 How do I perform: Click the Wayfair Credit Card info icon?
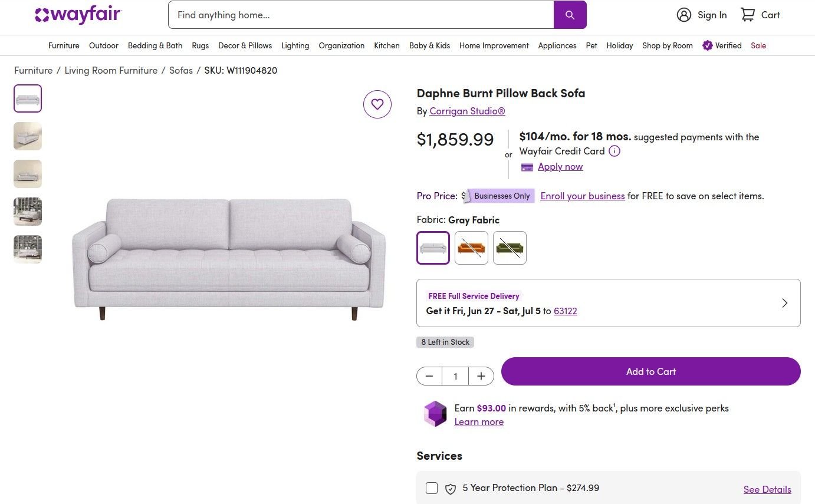(x=614, y=151)
